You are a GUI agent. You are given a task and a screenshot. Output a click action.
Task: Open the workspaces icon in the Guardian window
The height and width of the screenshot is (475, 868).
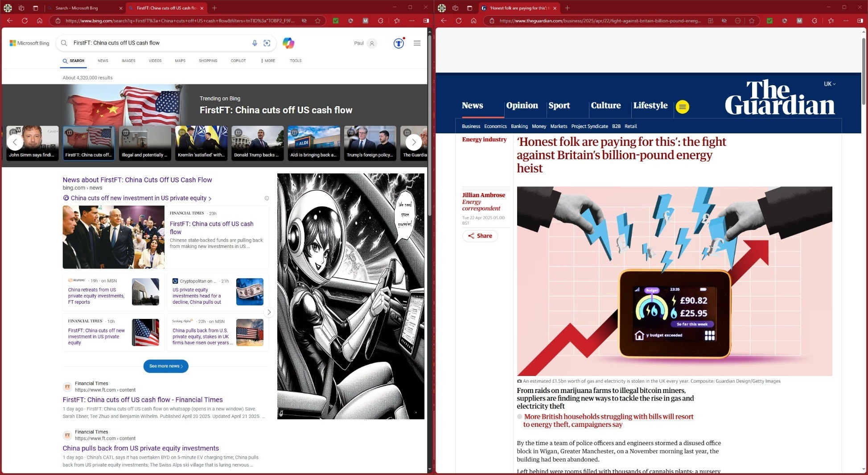click(x=455, y=8)
